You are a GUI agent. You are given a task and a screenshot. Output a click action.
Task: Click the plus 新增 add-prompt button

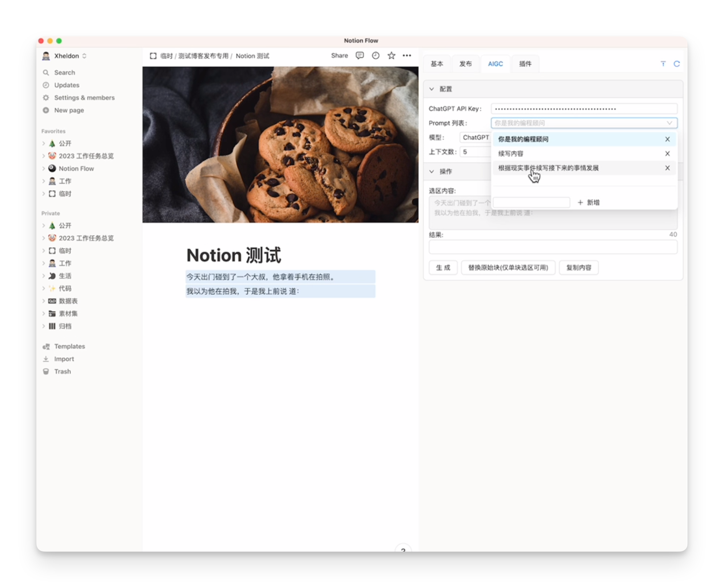pyautogui.click(x=588, y=202)
